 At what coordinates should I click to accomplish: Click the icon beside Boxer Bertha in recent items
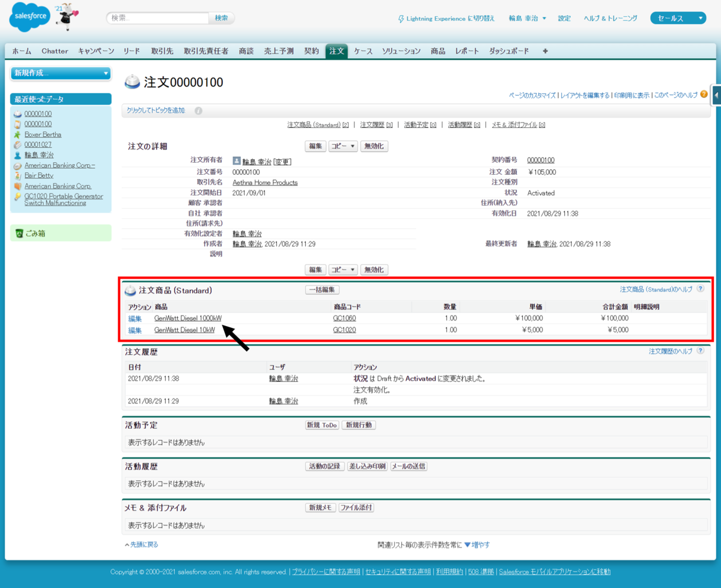[18, 135]
